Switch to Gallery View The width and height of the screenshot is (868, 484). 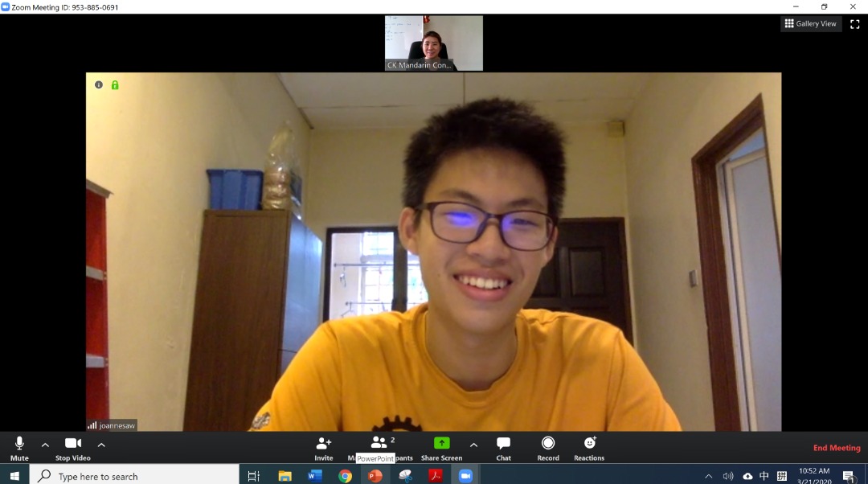(x=810, y=23)
